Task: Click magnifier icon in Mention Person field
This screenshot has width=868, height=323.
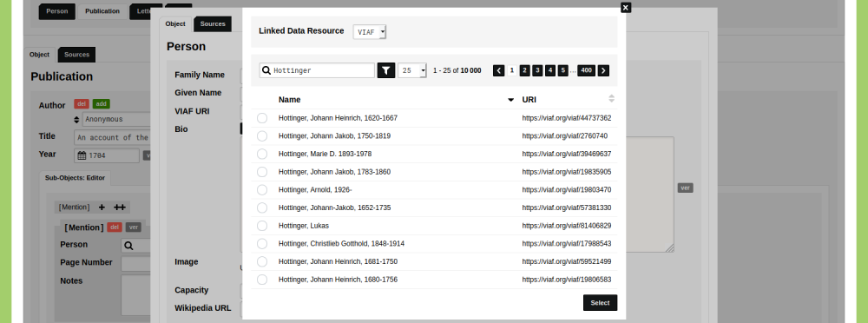Action: [128, 246]
